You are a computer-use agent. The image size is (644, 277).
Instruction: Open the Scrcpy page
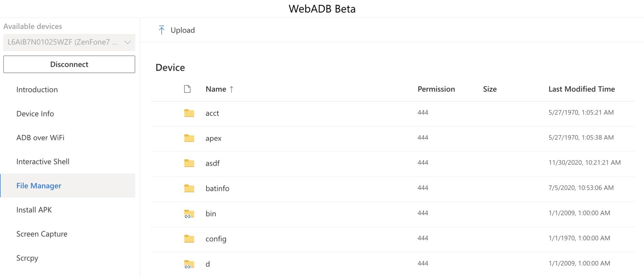click(x=27, y=258)
